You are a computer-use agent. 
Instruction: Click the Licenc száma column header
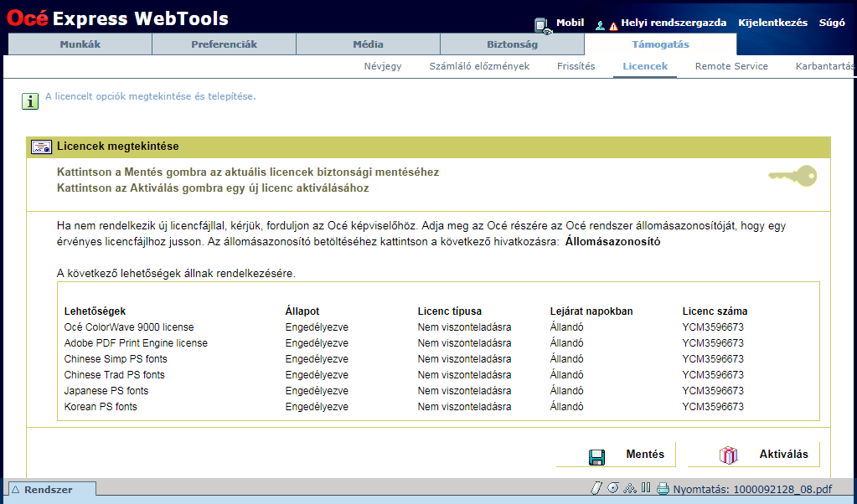[x=715, y=311]
